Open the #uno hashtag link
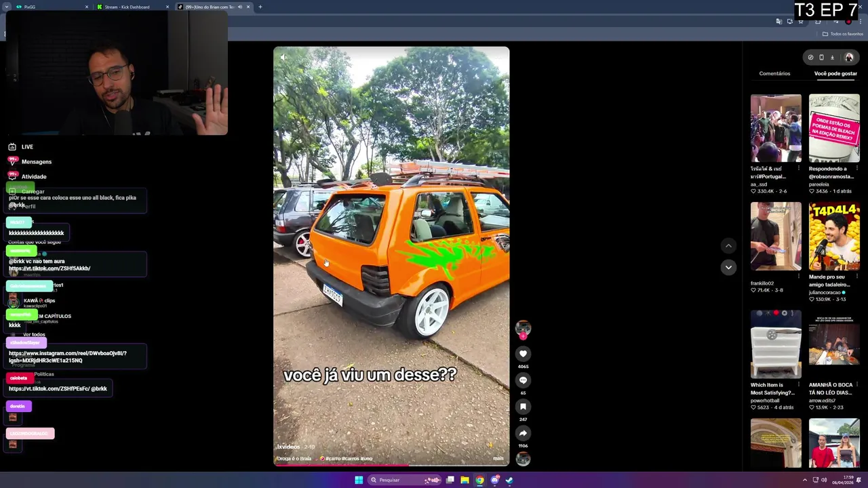 (x=366, y=459)
